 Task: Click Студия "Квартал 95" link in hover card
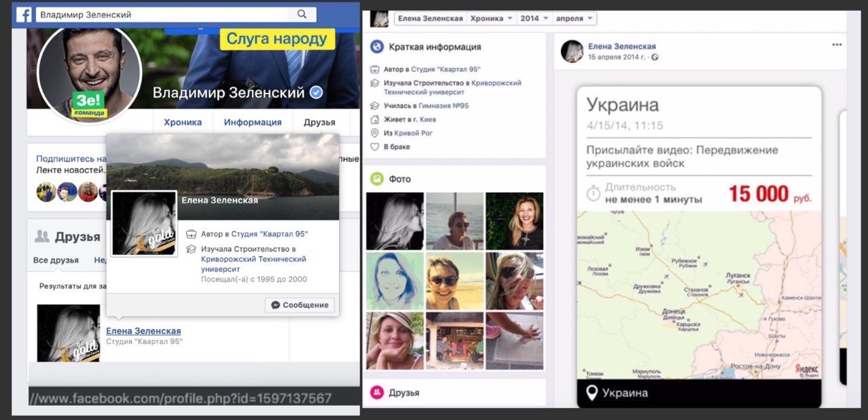coord(269,234)
